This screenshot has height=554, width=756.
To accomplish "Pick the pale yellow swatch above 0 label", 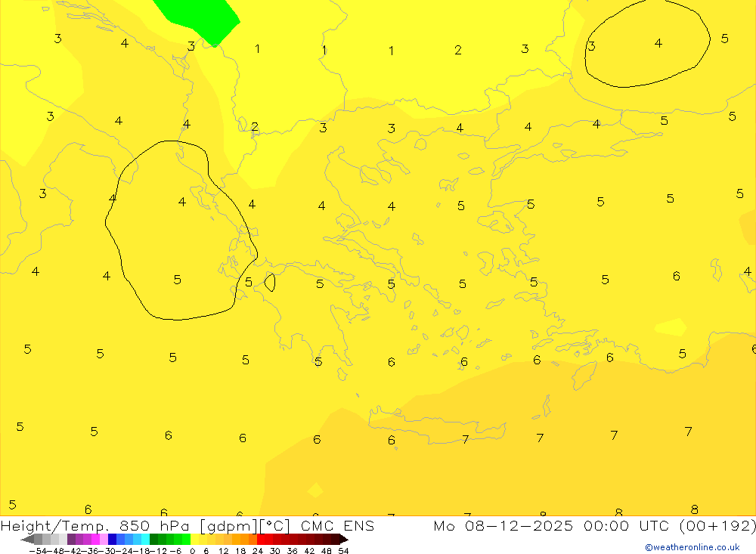I will click(194, 540).
